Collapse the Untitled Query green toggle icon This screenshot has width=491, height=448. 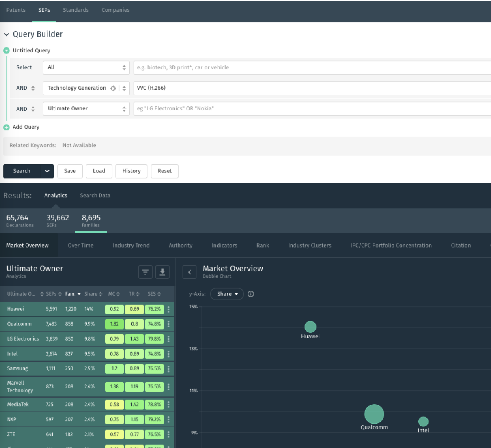coord(6,50)
